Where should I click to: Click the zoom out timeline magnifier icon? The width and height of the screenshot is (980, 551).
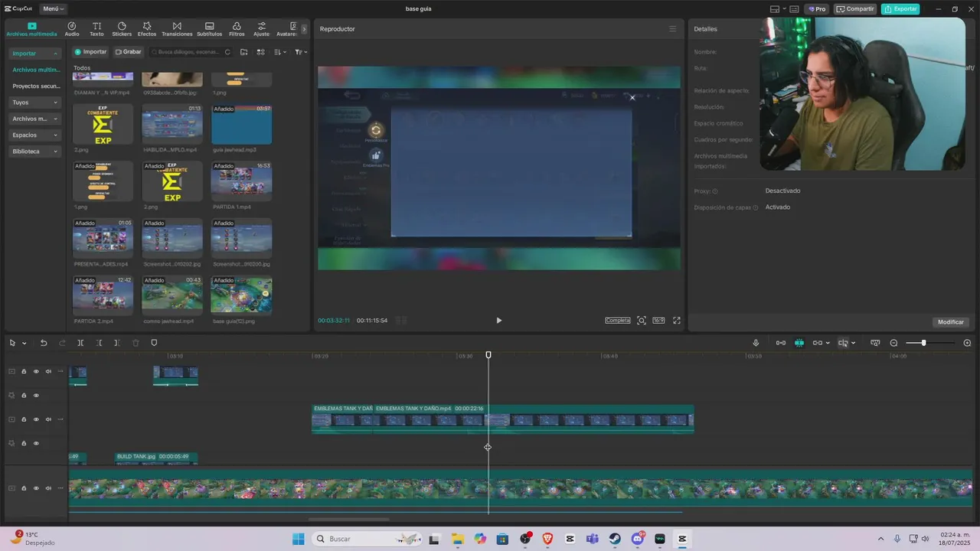tap(893, 343)
